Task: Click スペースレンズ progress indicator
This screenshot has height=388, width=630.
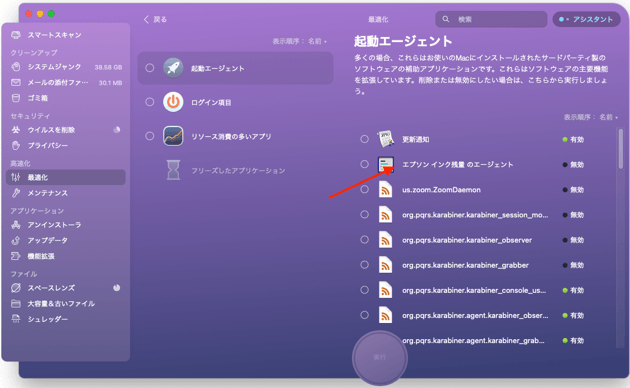Action: click(x=117, y=288)
